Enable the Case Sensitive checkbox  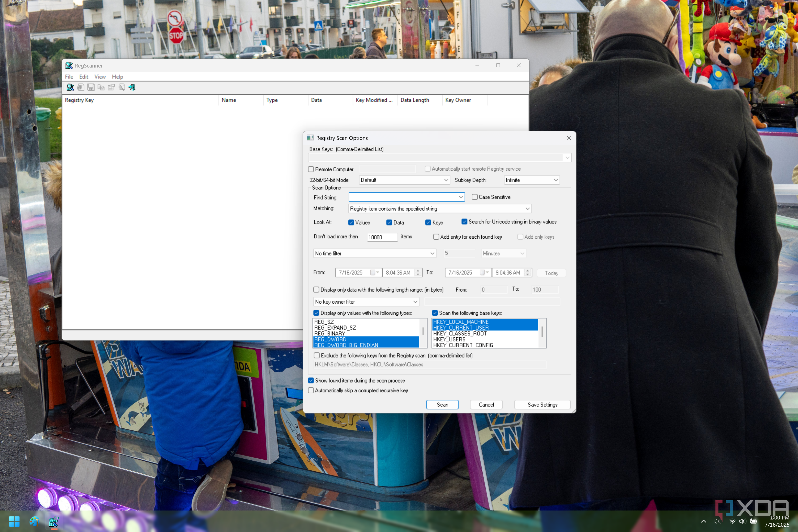(475, 197)
